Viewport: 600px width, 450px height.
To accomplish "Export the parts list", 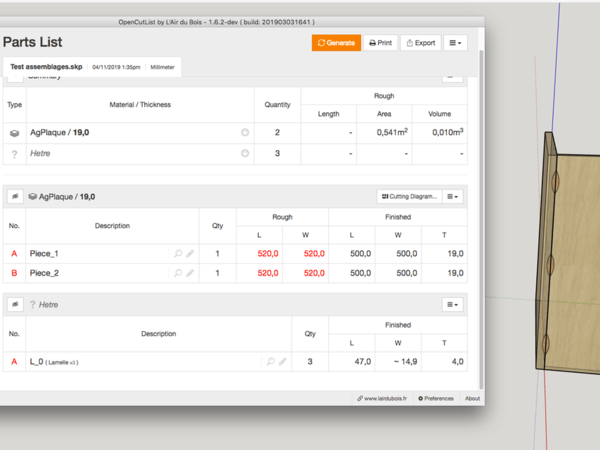I will 420,43.
